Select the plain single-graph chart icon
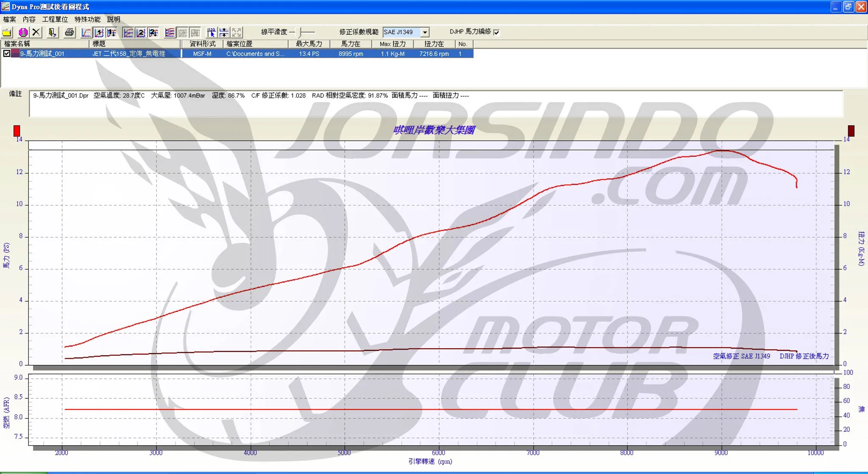Viewport: 868px width, 474px height. point(86,32)
